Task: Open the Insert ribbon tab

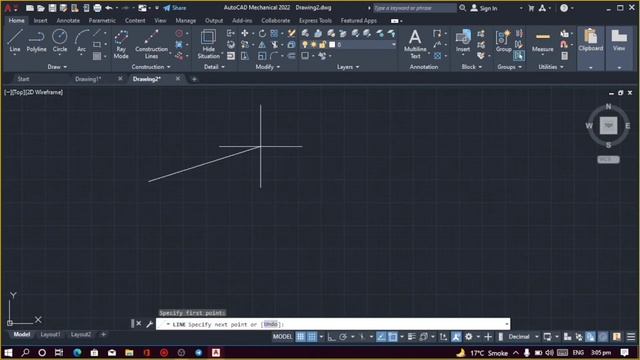Action: point(40,20)
